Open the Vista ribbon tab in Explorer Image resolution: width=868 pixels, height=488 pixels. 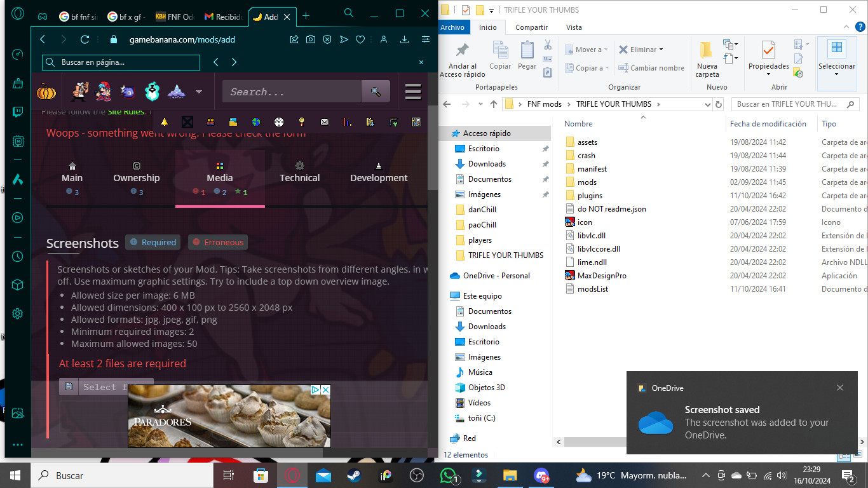click(574, 27)
